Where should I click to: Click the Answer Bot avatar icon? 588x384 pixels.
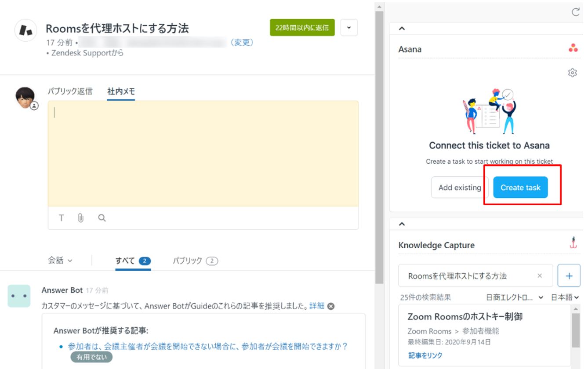tap(19, 296)
